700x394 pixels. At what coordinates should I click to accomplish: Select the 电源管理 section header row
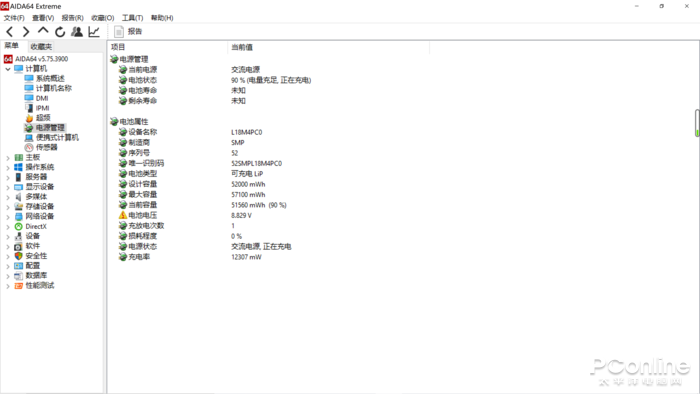point(129,59)
